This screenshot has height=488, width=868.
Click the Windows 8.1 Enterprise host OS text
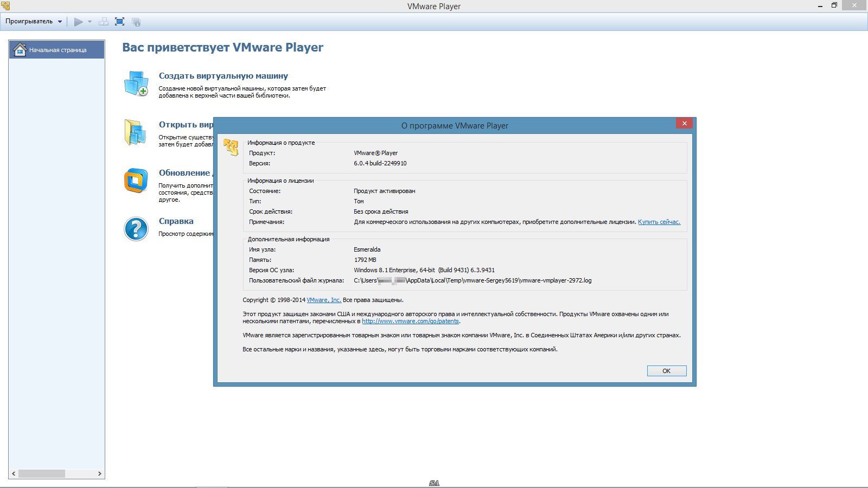[x=424, y=270]
